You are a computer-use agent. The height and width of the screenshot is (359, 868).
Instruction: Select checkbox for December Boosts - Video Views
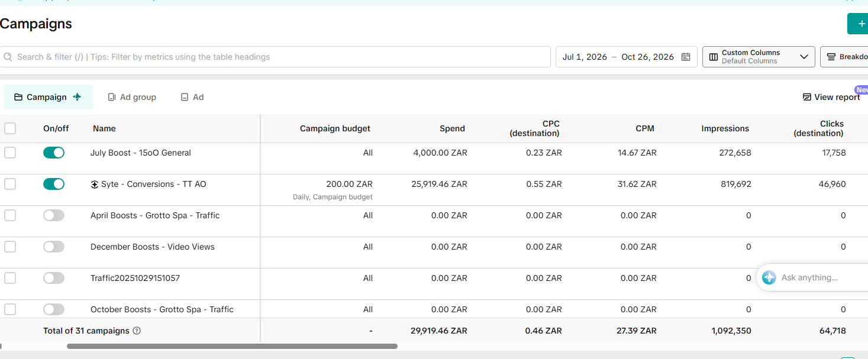tap(10, 247)
